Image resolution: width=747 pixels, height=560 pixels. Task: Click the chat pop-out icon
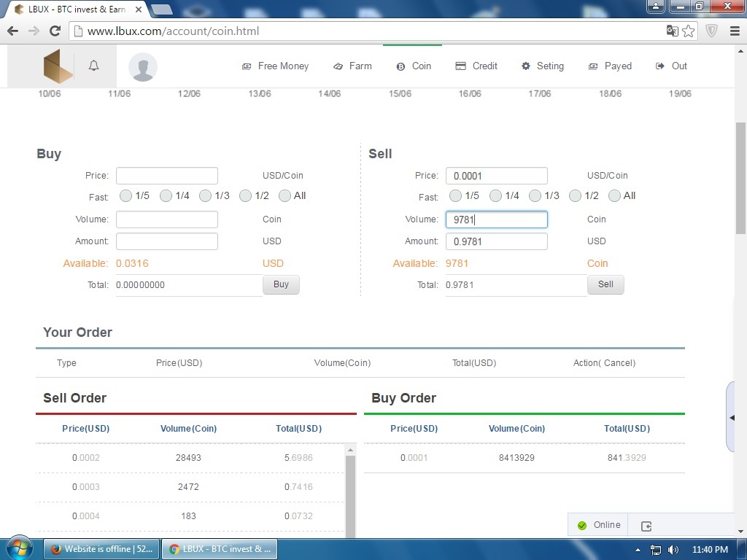coord(646,526)
